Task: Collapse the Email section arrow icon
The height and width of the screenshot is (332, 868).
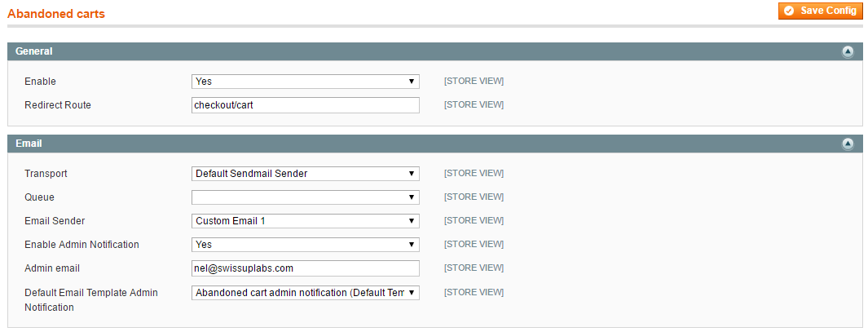Action: (848, 144)
